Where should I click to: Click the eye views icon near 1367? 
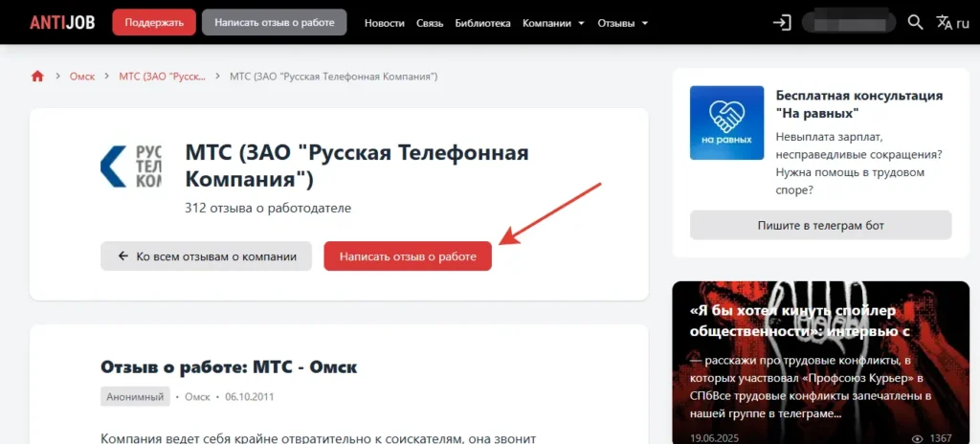918,438
